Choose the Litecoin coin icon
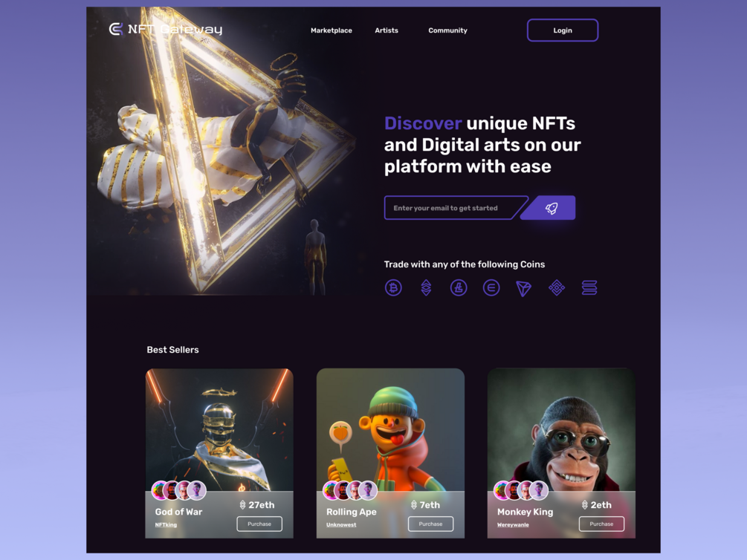The image size is (747, 560). pos(459,287)
